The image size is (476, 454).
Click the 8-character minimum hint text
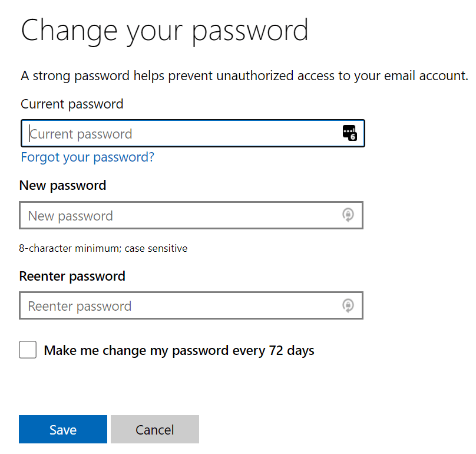pyautogui.click(x=104, y=248)
